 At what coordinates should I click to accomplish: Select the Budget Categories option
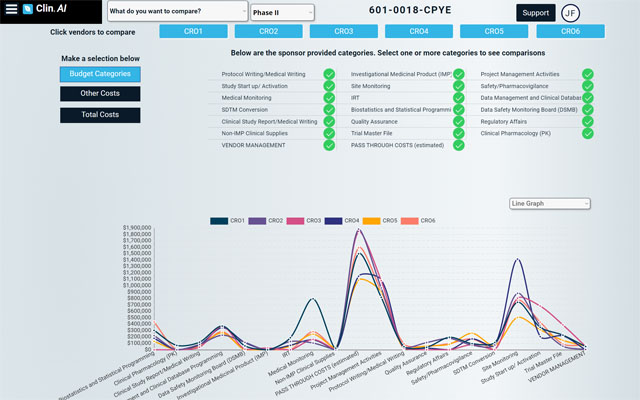[100, 74]
